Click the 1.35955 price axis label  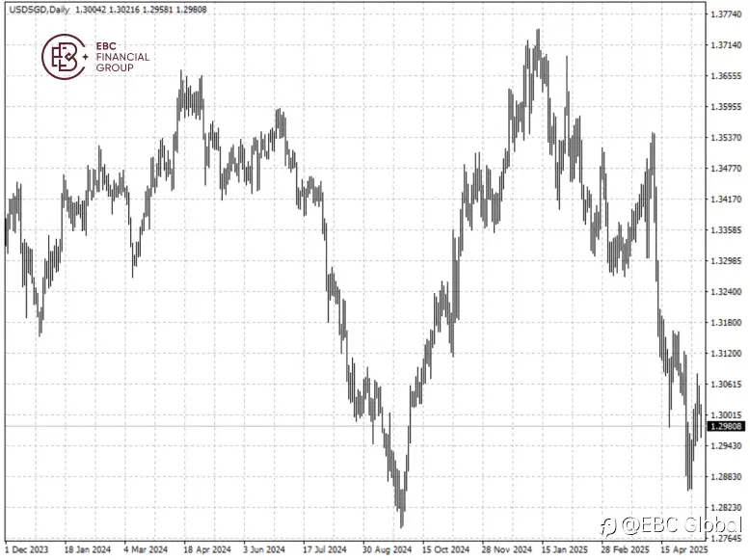tap(726, 107)
